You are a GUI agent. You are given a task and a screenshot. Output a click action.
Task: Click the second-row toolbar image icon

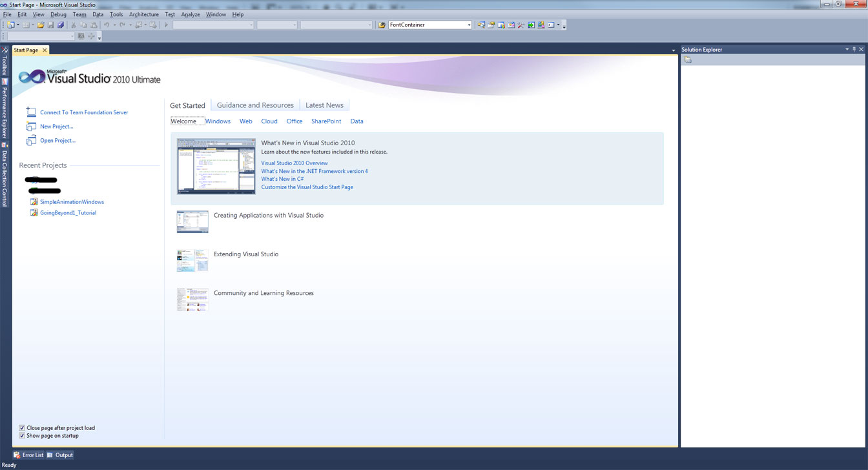pos(81,36)
